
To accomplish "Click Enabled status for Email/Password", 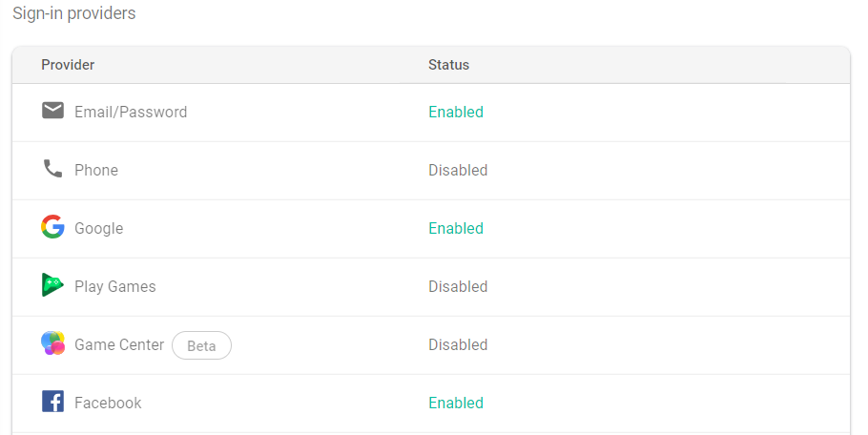I will point(456,113).
